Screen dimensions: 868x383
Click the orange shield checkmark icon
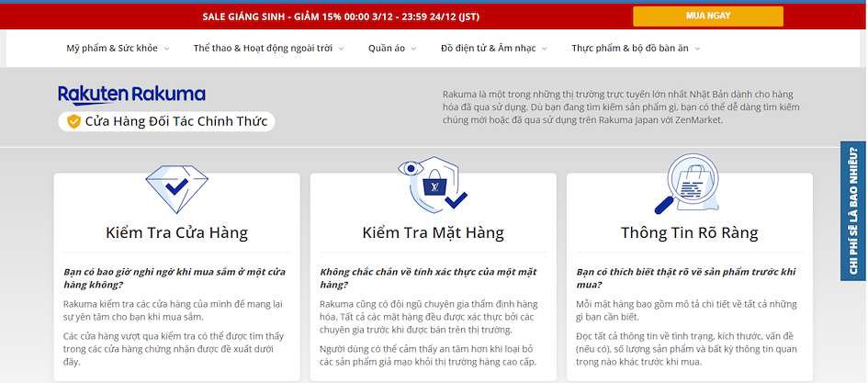[x=73, y=121]
